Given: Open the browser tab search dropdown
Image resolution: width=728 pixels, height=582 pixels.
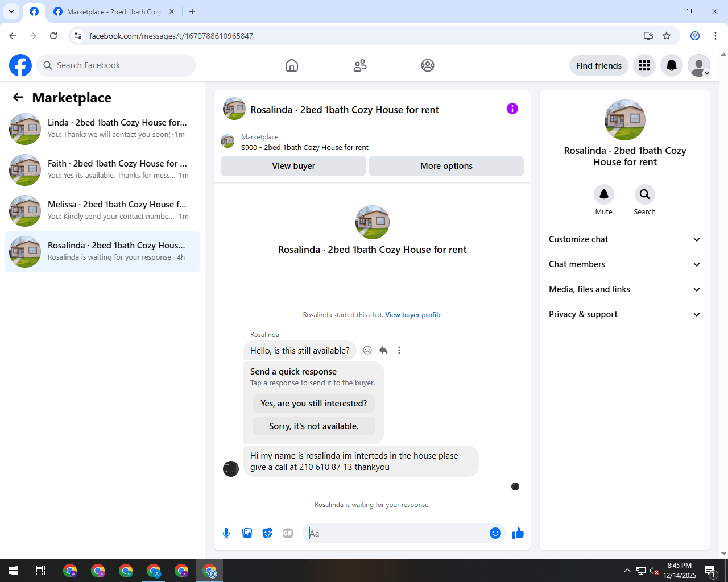Looking at the screenshot, I should pyautogui.click(x=11, y=11).
